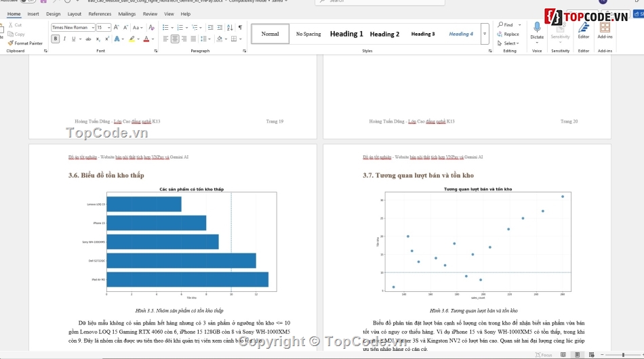Image resolution: width=644 pixels, height=359 pixels.
Task: Align text to the right
Action: point(184,39)
